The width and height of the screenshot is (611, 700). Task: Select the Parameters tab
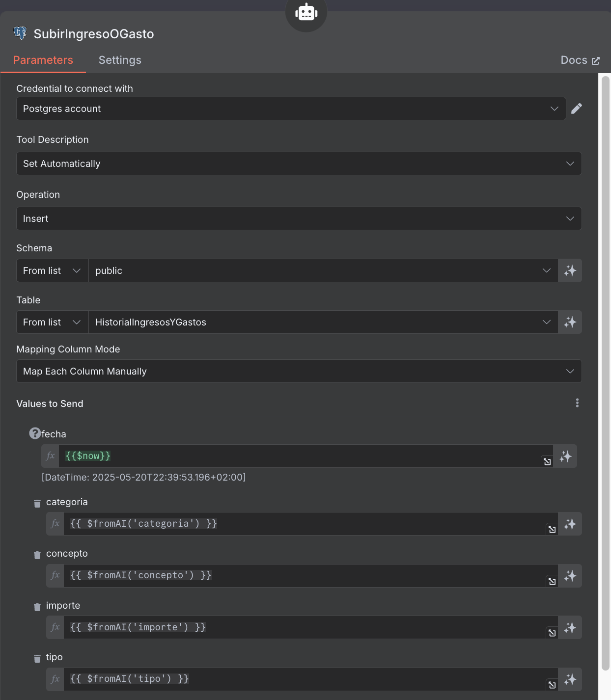[x=43, y=60]
